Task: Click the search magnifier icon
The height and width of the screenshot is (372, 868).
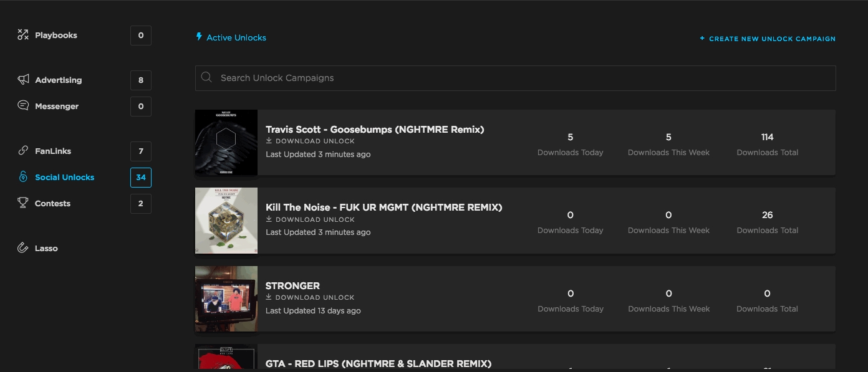Action: (206, 77)
